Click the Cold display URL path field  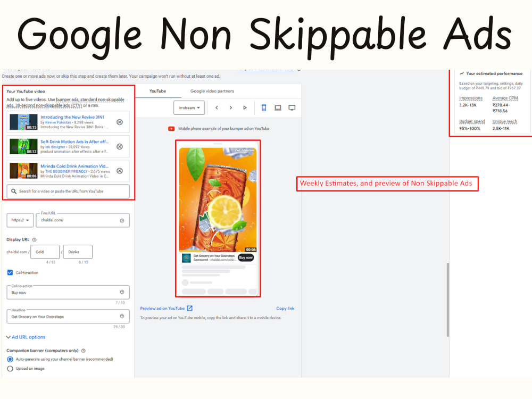45,252
